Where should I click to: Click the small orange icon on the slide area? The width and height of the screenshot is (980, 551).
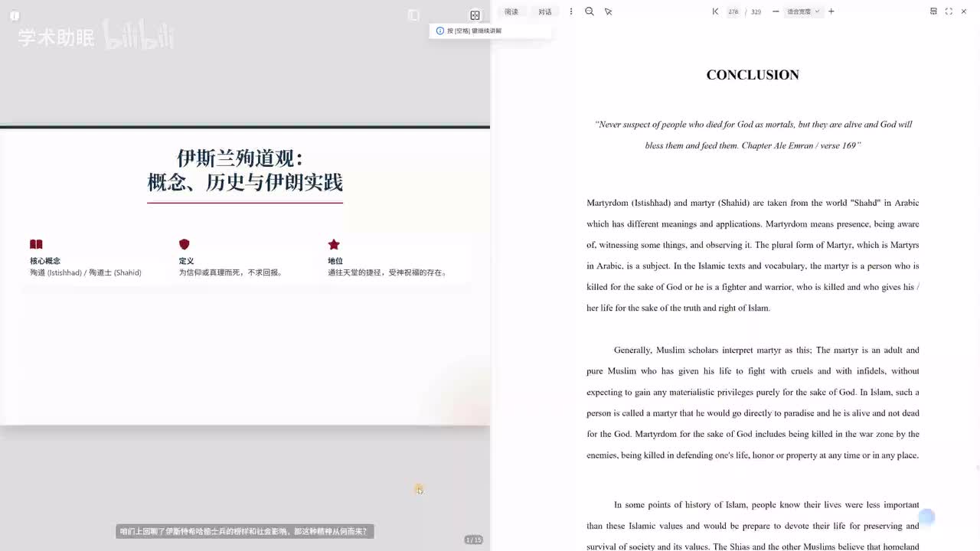[x=419, y=489]
